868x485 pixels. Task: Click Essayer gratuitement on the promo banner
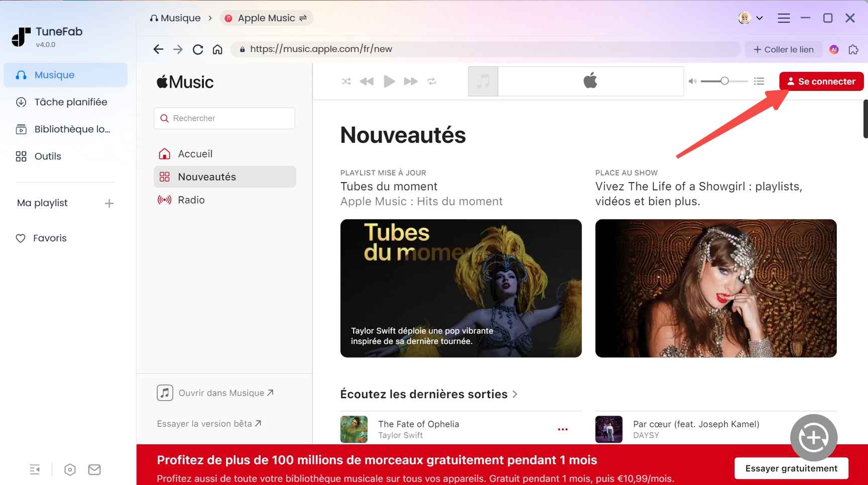[791, 468]
